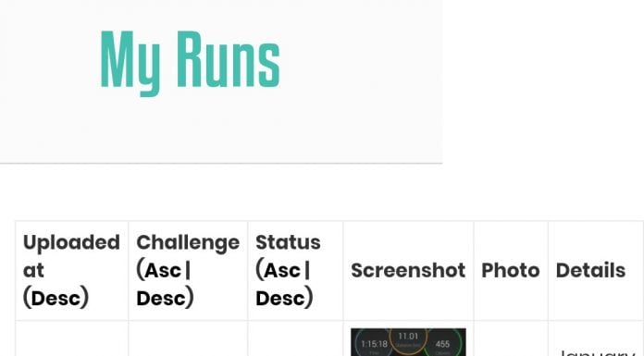Viewport: 644px width, 356px height.
Task: Sort Status column by Desc
Action: pyautogui.click(x=280, y=298)
